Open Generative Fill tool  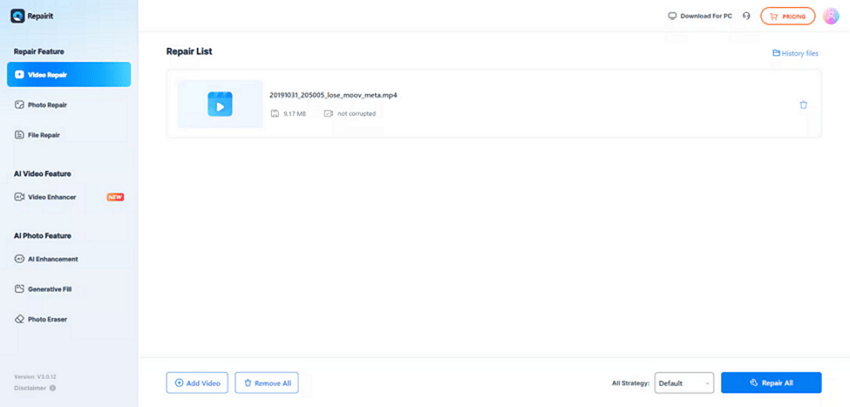[x=49, y=289]
